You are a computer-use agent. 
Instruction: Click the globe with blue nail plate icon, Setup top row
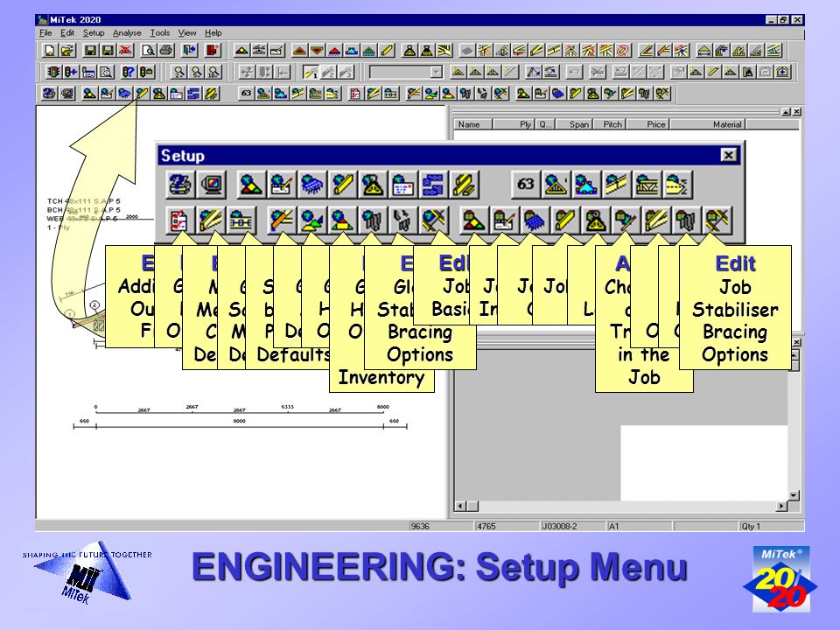(x=312, y=185)
